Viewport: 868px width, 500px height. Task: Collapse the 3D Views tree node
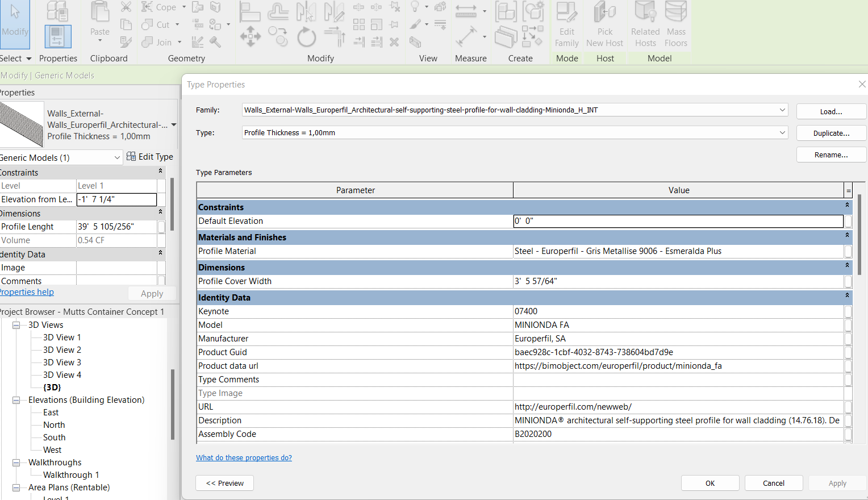[x=16, y=325]
